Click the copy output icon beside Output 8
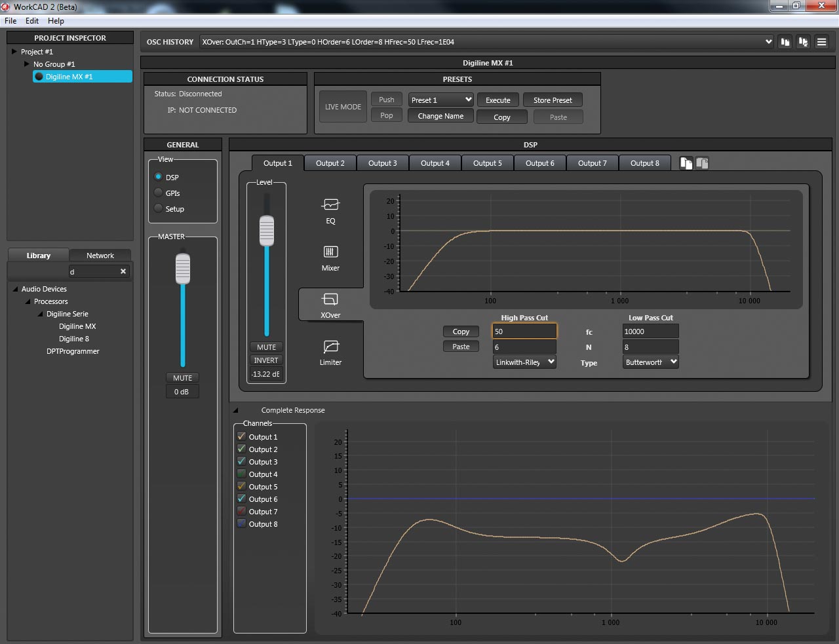 pos(686,163)
